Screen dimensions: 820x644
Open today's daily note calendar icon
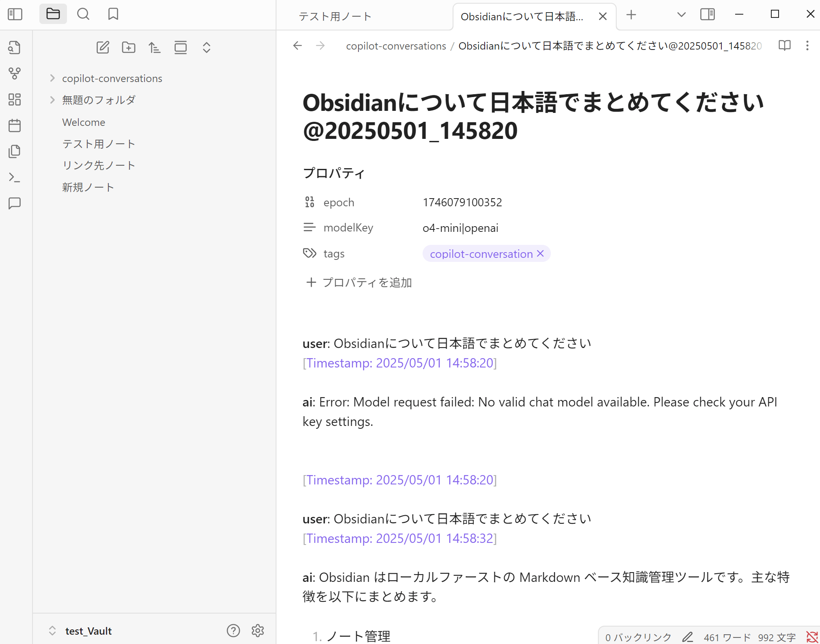(x=15, y=125)
